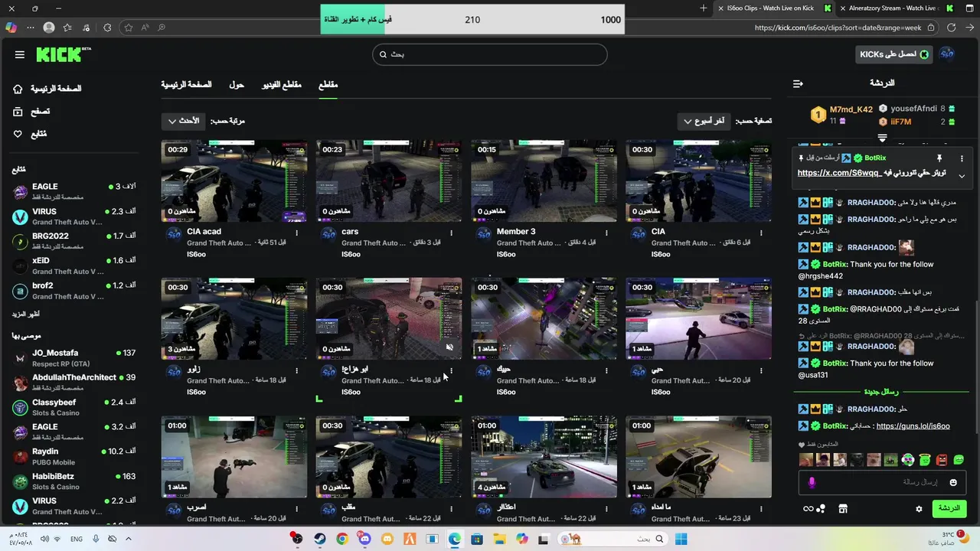
Task: Expand the pinned BotRix message chevron
Action: [x=962, y=176]
